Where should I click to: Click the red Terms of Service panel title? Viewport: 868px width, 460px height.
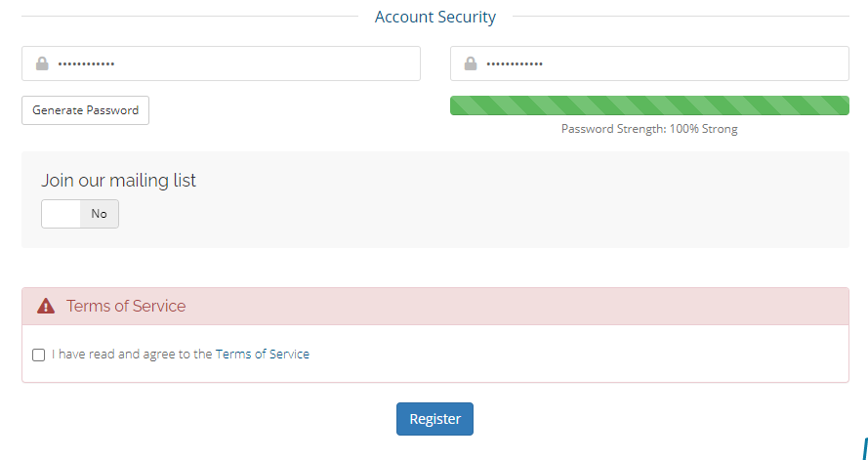coord(126,306)
